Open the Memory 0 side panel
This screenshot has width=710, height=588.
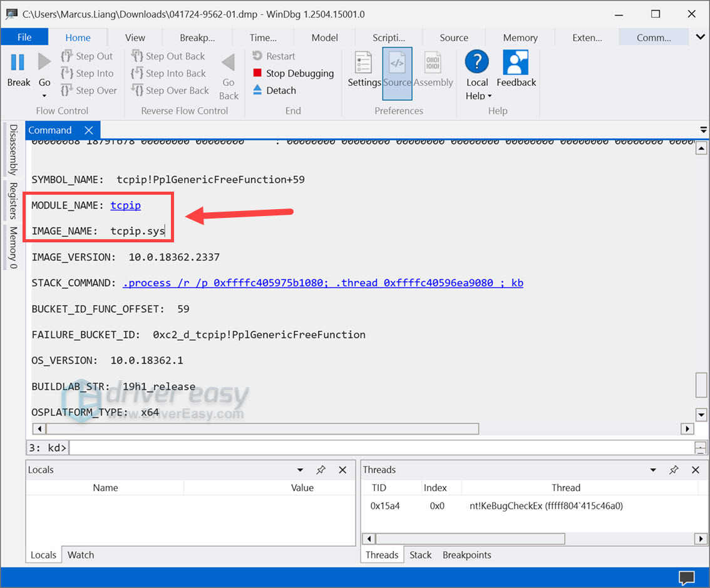(13, 247)
